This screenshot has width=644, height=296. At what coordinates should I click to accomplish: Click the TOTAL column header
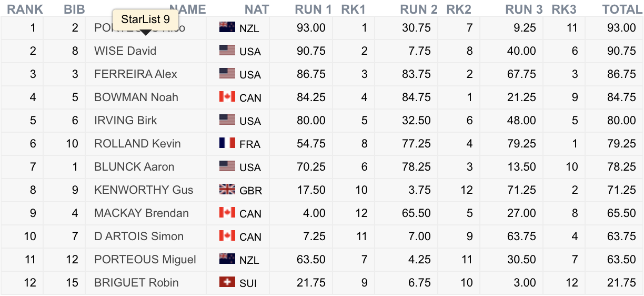(x=621, y=9)
